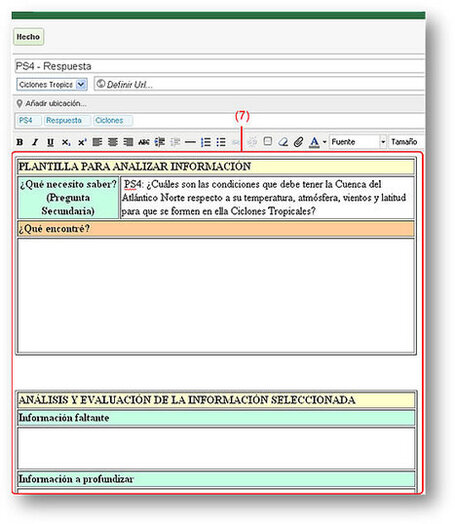This screenshot has height=524, width=455.
Task: Insert checkbox (to-do) icon
Action: (268, 141)
